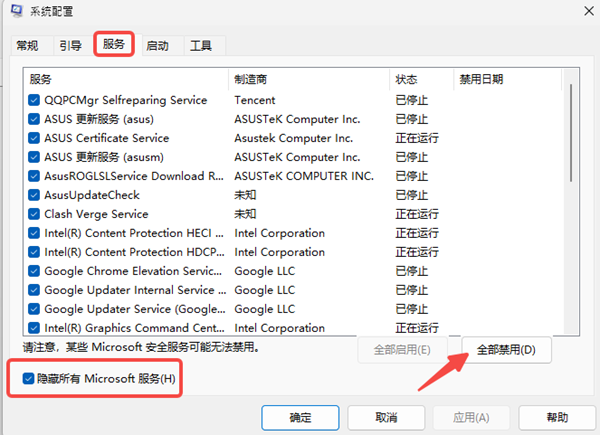Uncheck QQPCMgr Selfreparing Service
This screenshot has width=600, height=435.
(x=34, y=100)
